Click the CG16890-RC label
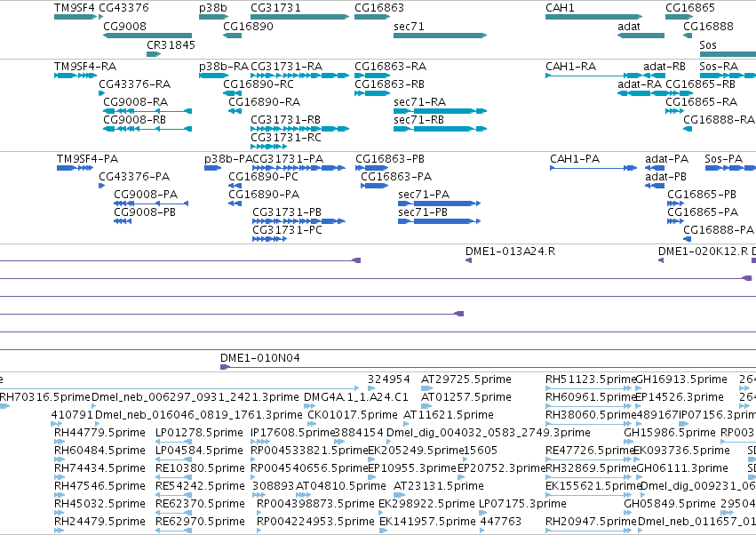This screenshot has height=535, width=756. coord(259,84)
